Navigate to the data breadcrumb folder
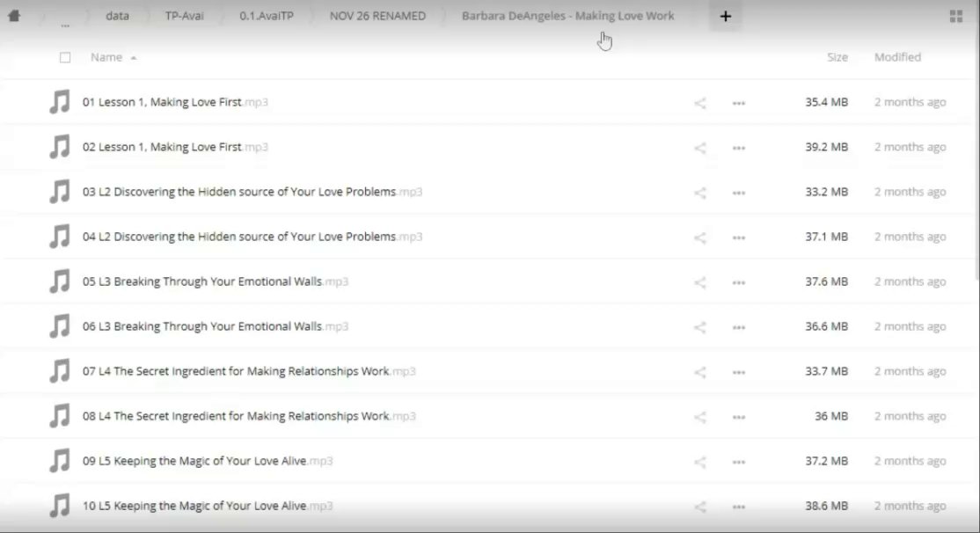Screen dimensions: 980x533 coord(117,16)
